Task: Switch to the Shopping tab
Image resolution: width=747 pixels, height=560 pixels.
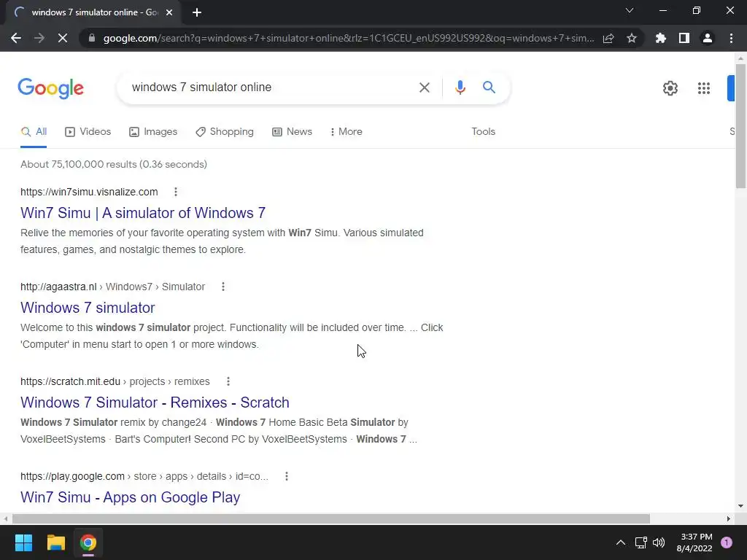Action: 225,132
